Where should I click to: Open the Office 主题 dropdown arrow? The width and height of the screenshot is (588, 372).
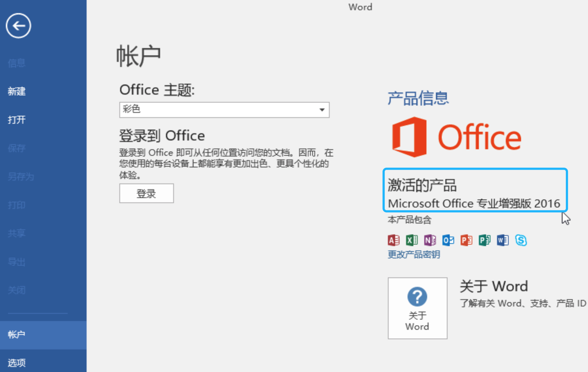[322, 110]
